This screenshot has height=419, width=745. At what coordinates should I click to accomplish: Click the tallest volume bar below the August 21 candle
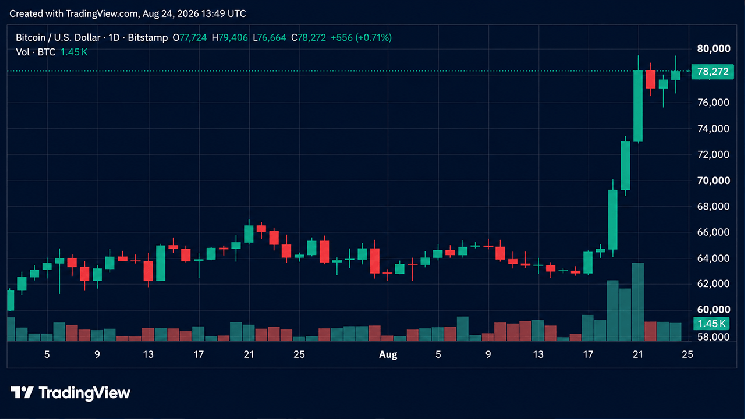coord(638,302)
